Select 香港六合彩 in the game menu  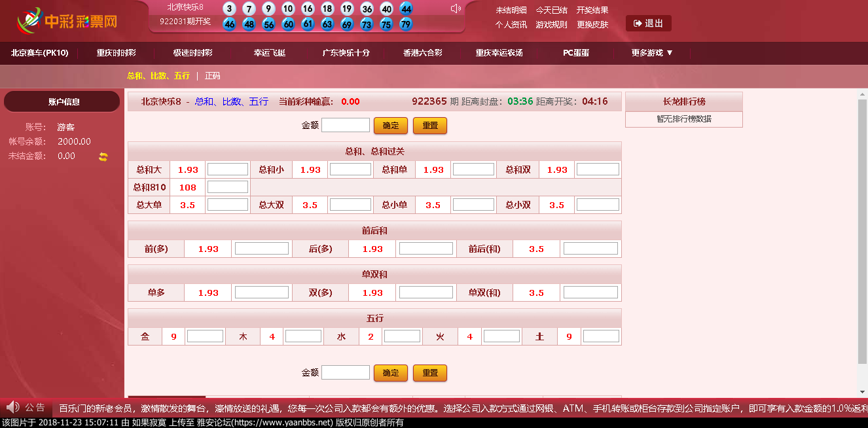[x=423, y=53]
